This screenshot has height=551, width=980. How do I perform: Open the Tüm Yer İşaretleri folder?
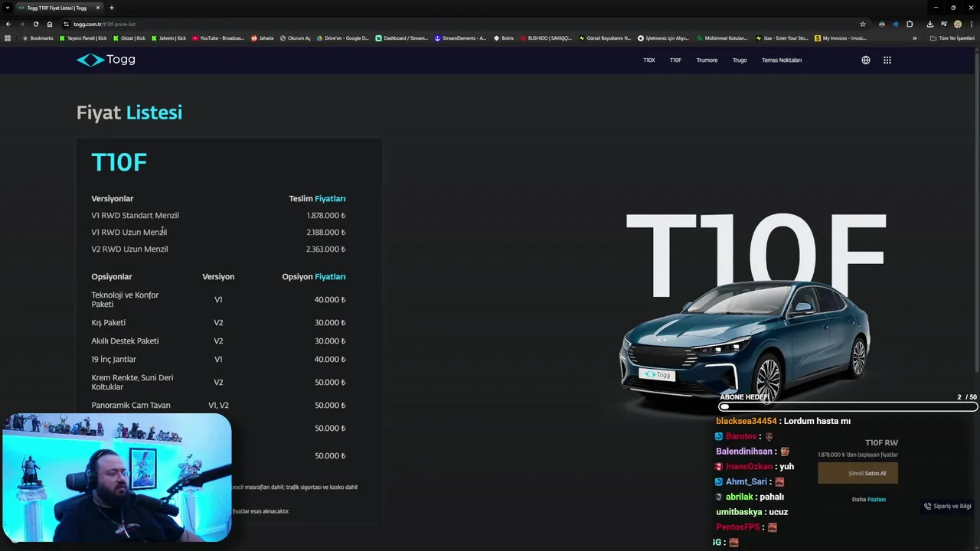[x=952, y=37]
